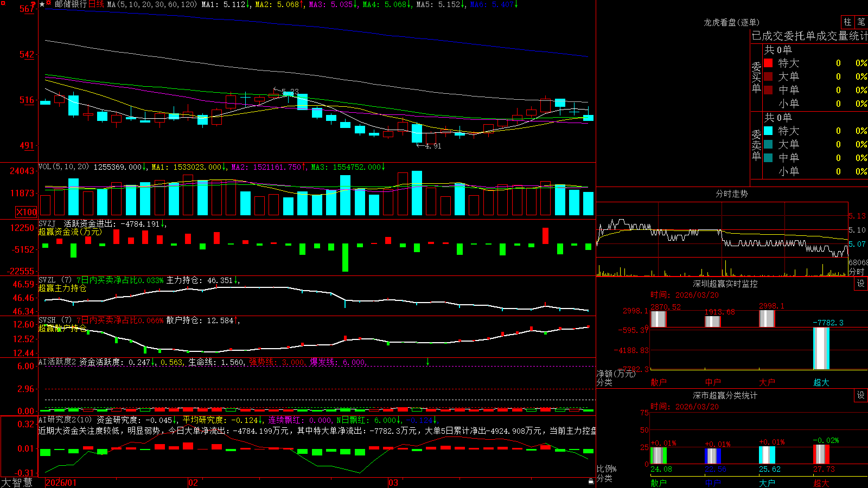The image size is (868, 488).
Task: Click the X100 volume multiplier box
Action: (26, 212)
